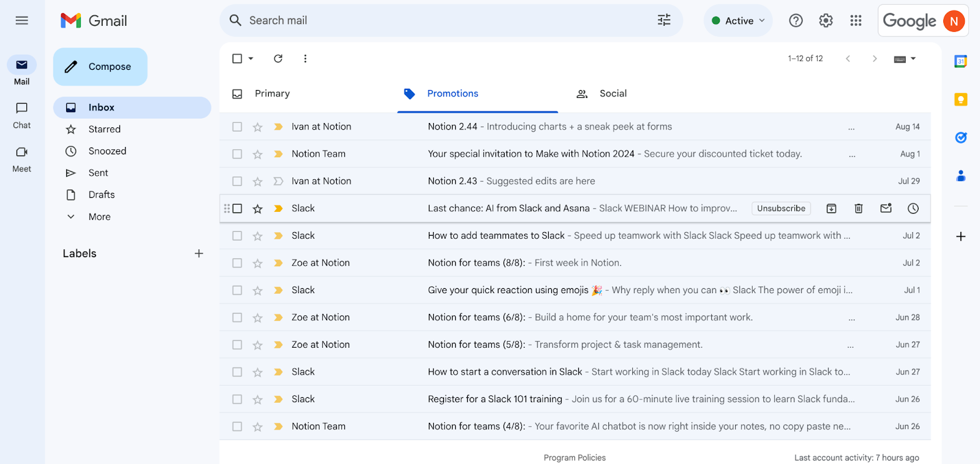
Task: Open the More options three-dot menu
Action: [305, 58]
